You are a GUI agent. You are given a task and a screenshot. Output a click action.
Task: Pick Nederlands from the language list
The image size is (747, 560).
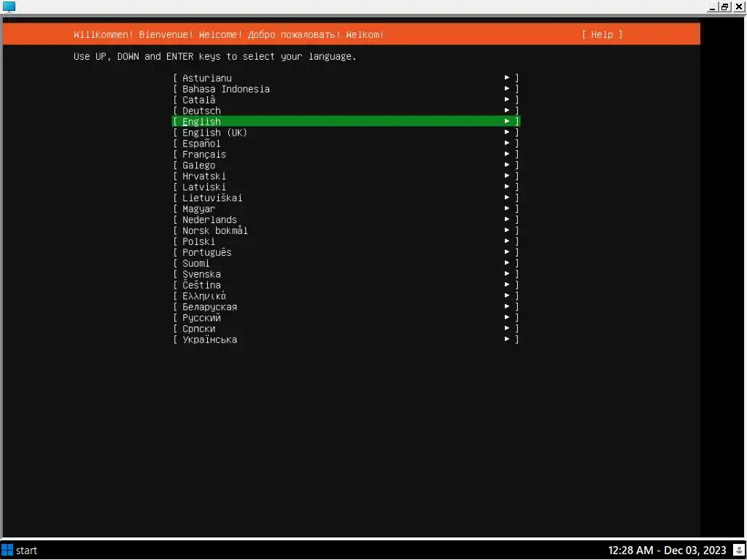pos(346,219)
